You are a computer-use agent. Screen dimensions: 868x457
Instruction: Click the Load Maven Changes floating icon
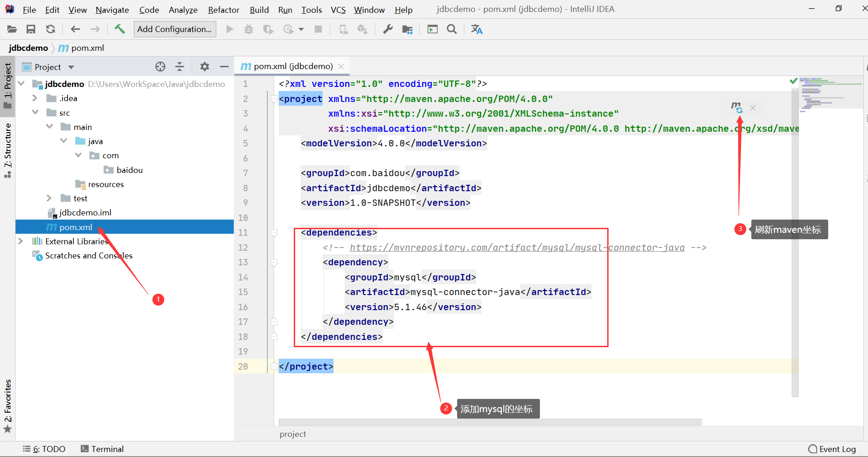pyautogui.click(x=736, y=108)
